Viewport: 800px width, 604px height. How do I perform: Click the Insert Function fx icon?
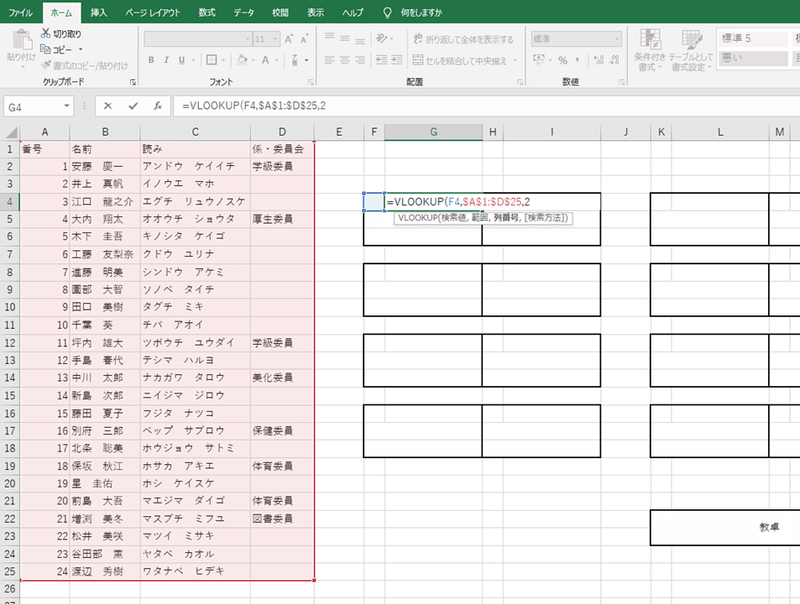(x=158, y=106)
